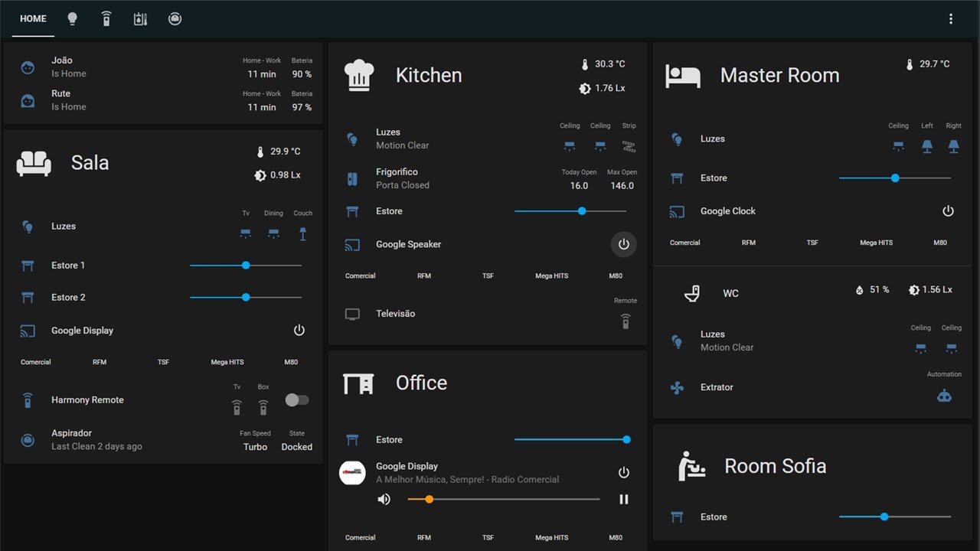The height and width of the screenshot is (551, 980).
Task: Switch to the robot vacuum view tab
Action: [x=175, y=19]
